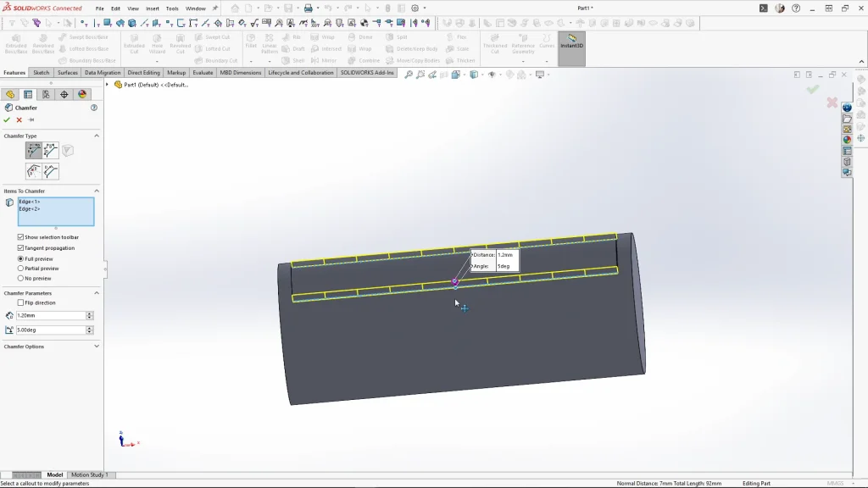Click the chamfer distance input field
Screen dimensions: 868x488
tap(51, 315)
